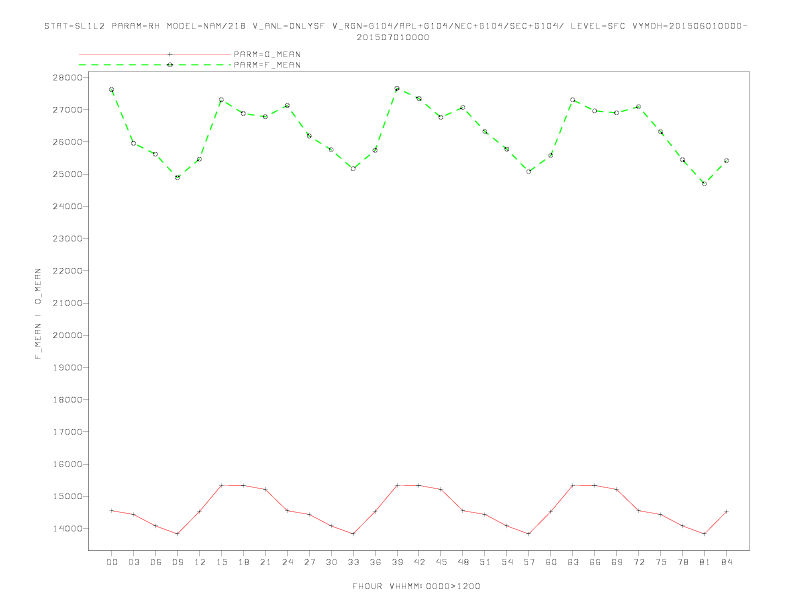Select the red O_MEAN data point at hour 33

(353, 534)
